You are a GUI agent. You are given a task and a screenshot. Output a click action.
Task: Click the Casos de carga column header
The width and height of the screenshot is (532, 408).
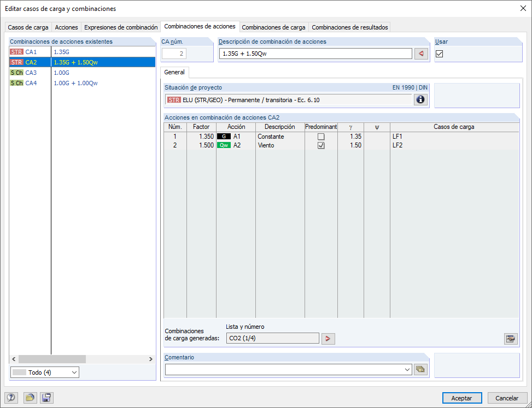[454, 127]
